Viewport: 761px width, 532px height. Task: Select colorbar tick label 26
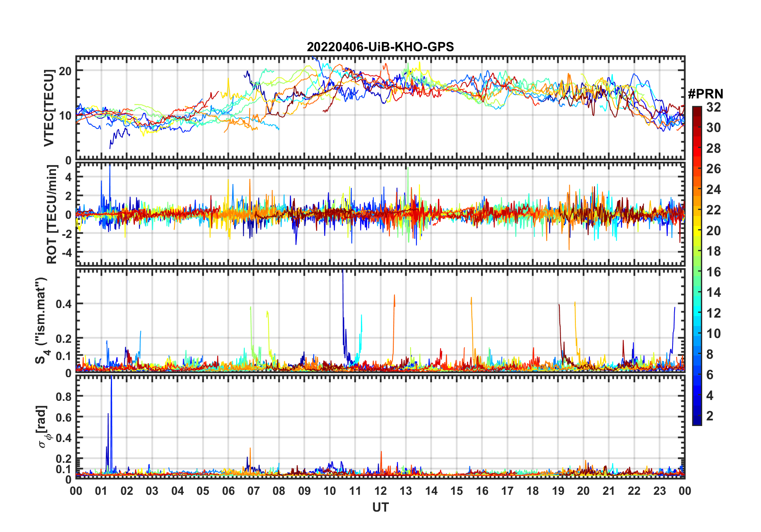[x=713, y=169]
